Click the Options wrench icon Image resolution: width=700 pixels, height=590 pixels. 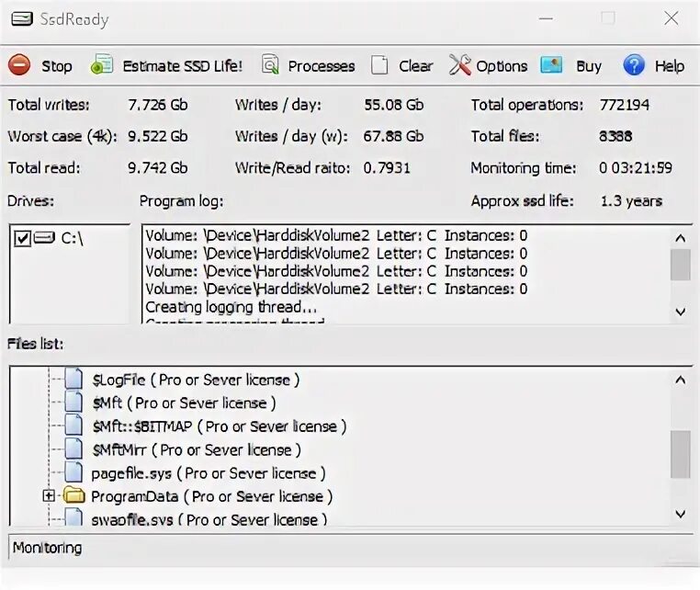pos(460,65)
